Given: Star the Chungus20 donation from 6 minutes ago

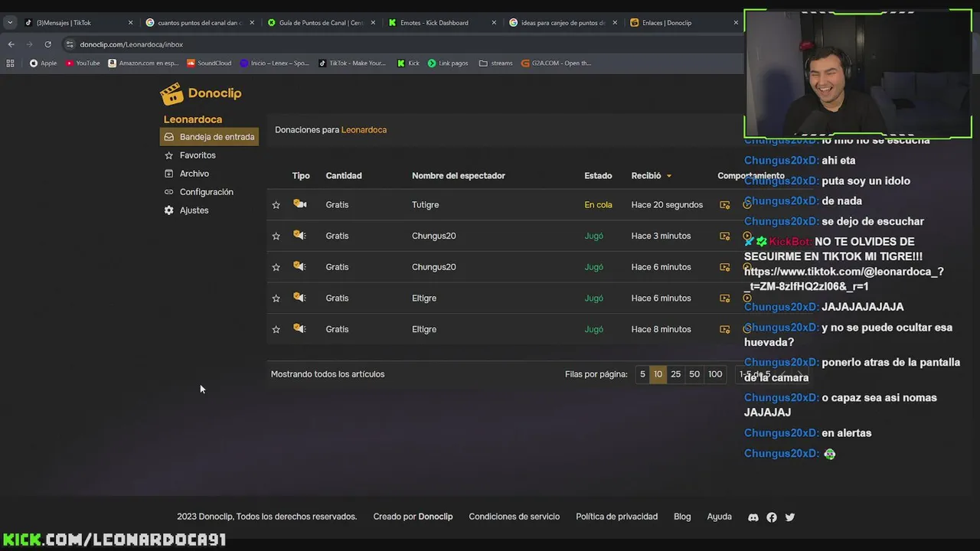Looking at the screenshot, I should pos(276,267).
